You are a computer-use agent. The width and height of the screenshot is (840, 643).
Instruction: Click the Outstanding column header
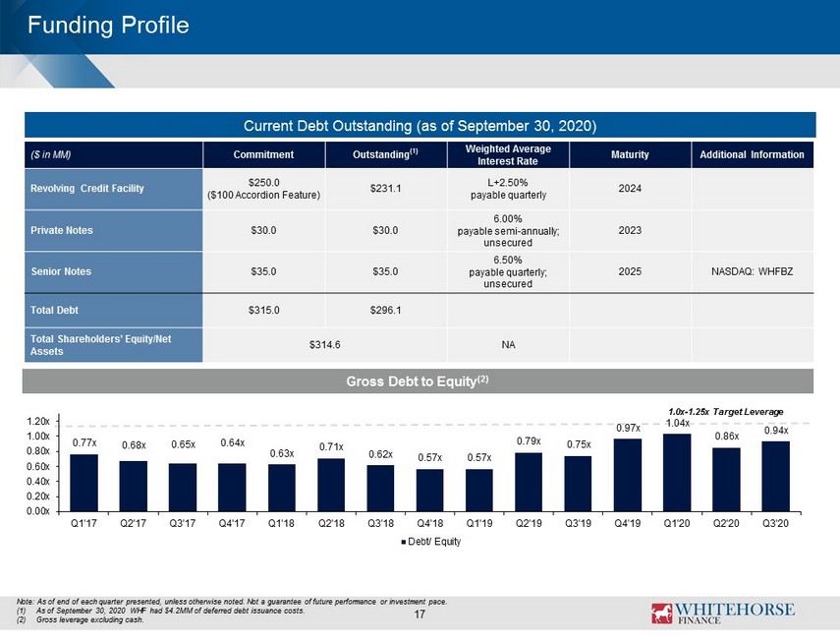click(385, 154)
